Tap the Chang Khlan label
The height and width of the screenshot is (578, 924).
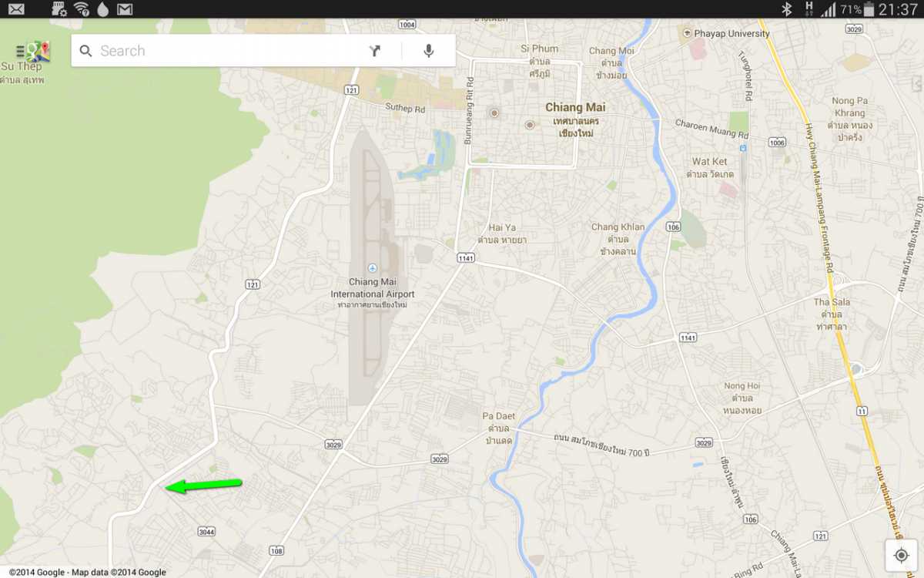tap(618, 227)
